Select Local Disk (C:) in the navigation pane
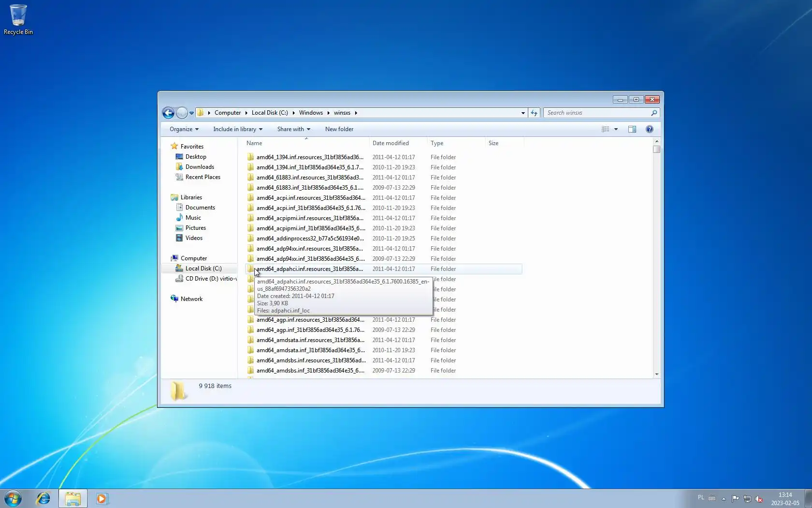This screenshot has height=508, width=812. pyautogui.click(x=203, y=269)
